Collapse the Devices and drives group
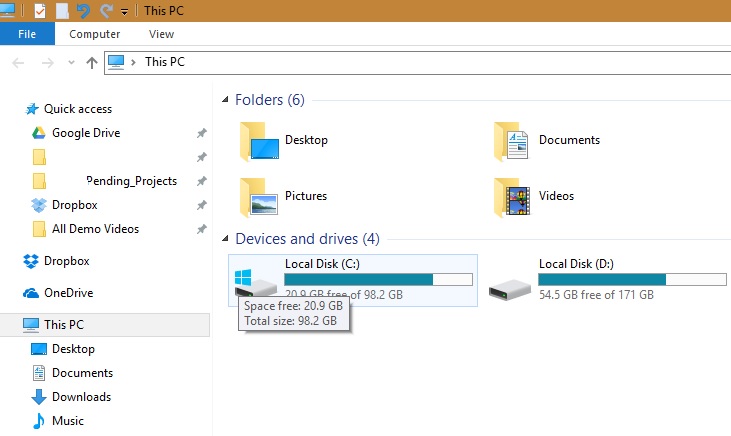Screen dimensions: 731x436 coord(224,239)
